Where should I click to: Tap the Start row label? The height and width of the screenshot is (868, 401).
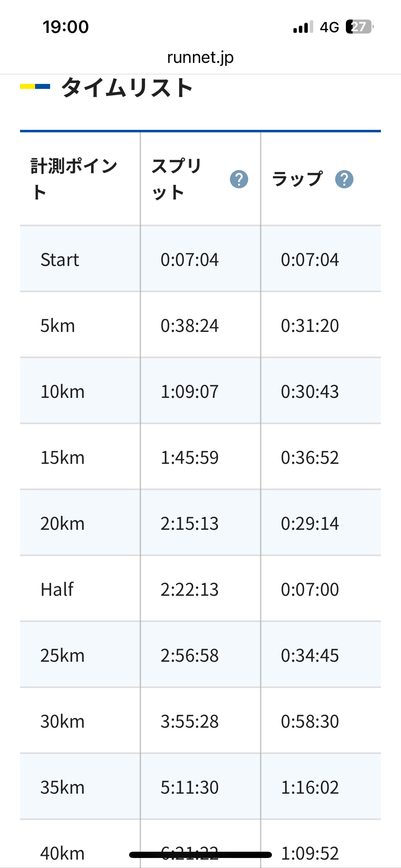(x=60, y=260)
